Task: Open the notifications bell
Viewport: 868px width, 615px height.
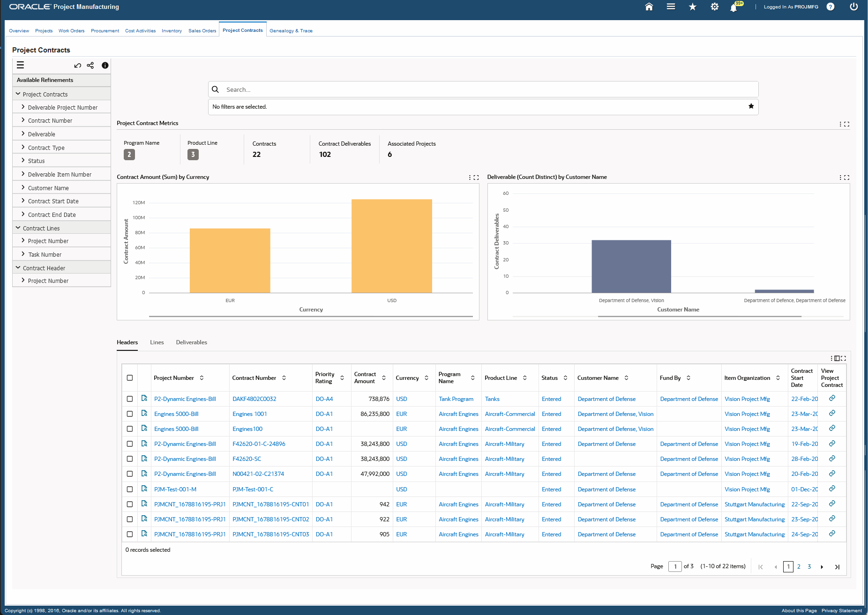Action: pyautogui.click(x=734, y=7)
